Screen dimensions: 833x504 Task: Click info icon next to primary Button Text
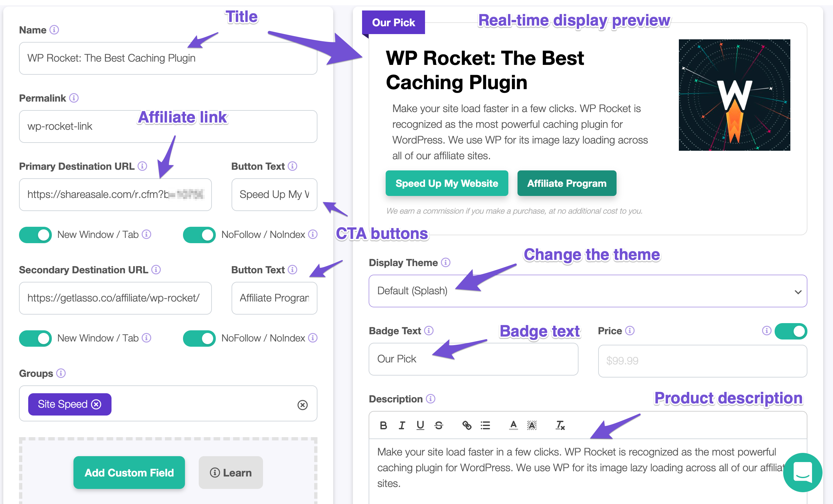pos(293,166)
